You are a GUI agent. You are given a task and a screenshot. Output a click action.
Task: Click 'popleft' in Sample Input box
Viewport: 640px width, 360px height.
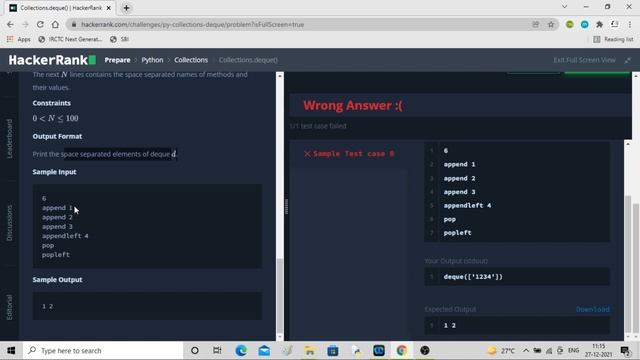click(56, 255)
